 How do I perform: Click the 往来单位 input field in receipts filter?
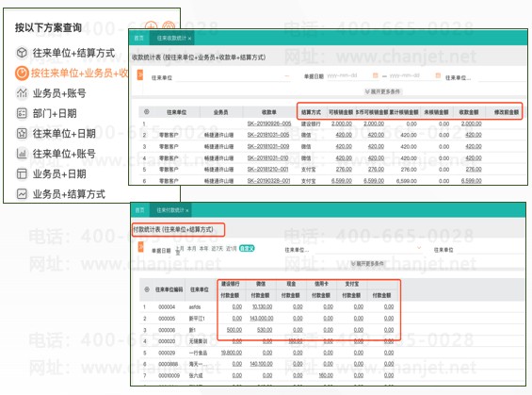(x=234, y=77)
